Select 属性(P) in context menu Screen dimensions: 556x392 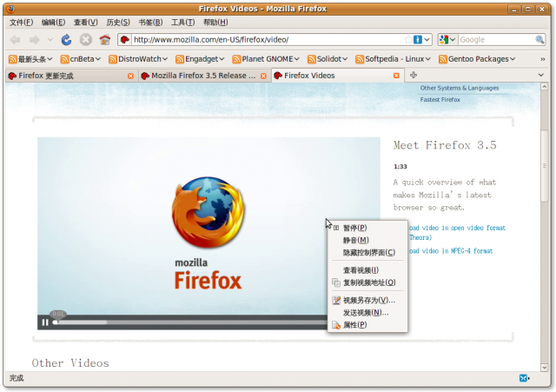click(x=367, y=325)
